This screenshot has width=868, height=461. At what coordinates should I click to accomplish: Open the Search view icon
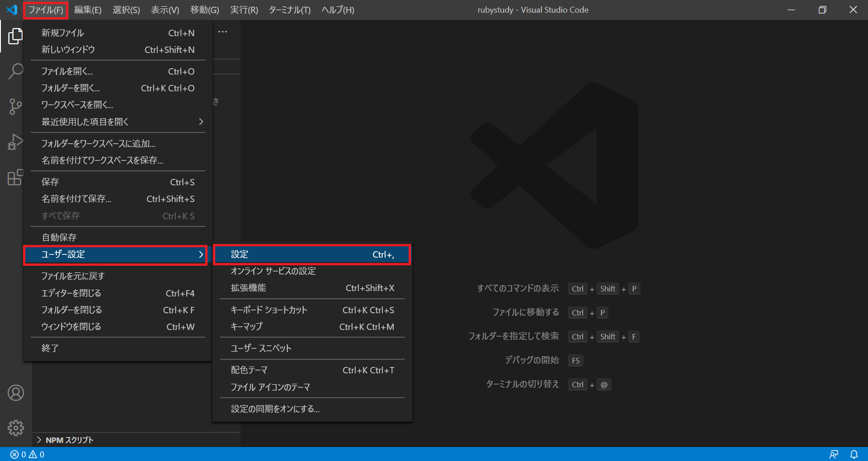pos(15,71)
